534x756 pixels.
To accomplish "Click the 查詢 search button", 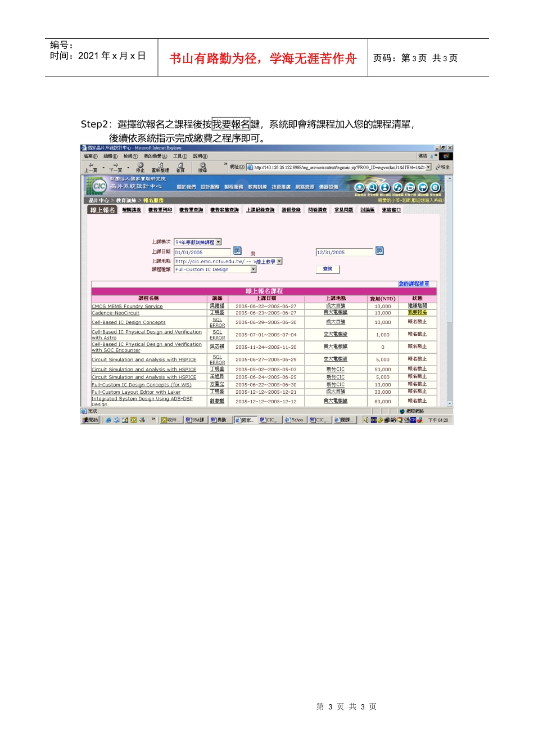I will [328, 269].
